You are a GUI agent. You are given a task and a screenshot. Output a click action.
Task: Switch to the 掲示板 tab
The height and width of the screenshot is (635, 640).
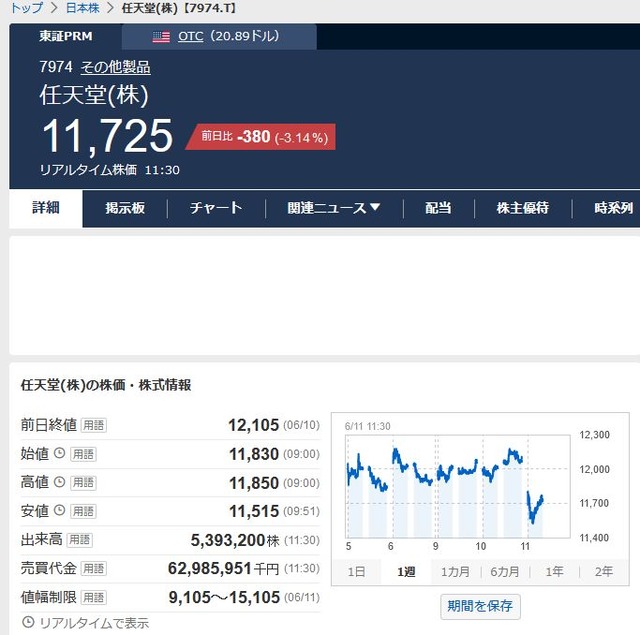125,208
